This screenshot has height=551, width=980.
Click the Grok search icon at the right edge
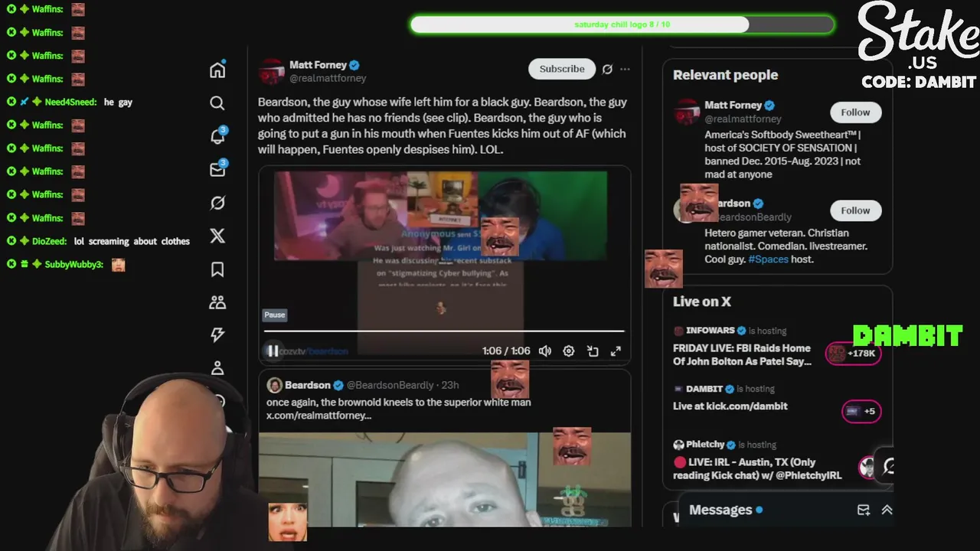[x=889, y=466]
